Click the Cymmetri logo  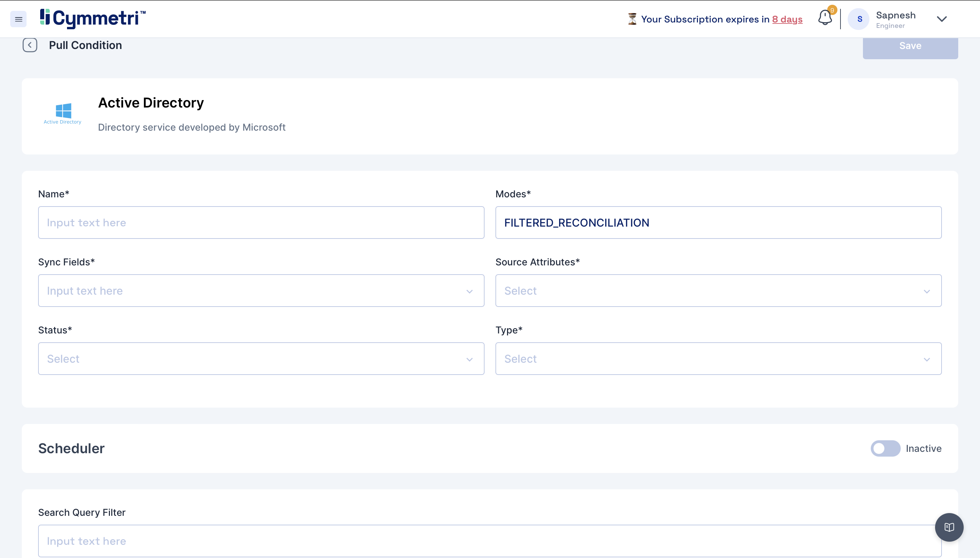point(93,18)
